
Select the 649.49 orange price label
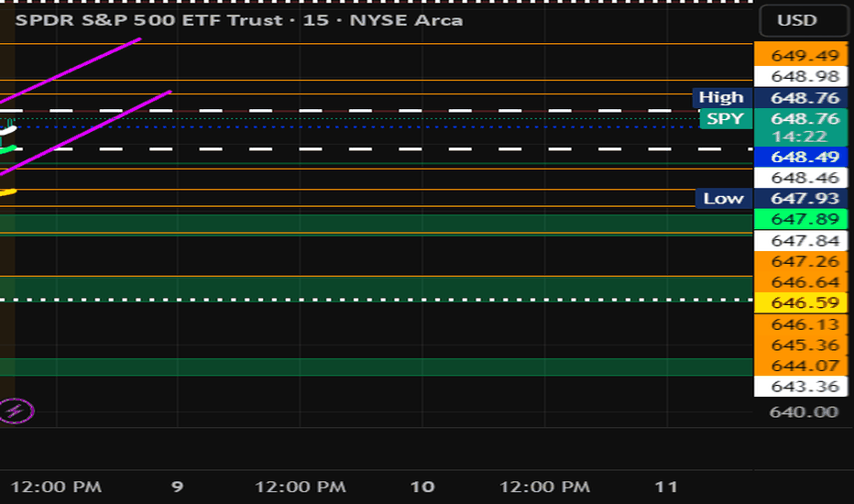(x=801, y=56)
